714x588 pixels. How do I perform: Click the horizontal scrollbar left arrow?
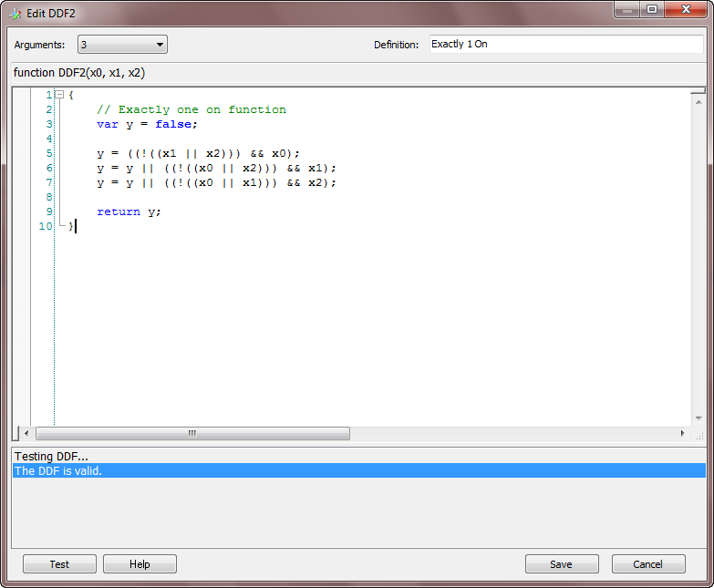click(x=26, y=434)
